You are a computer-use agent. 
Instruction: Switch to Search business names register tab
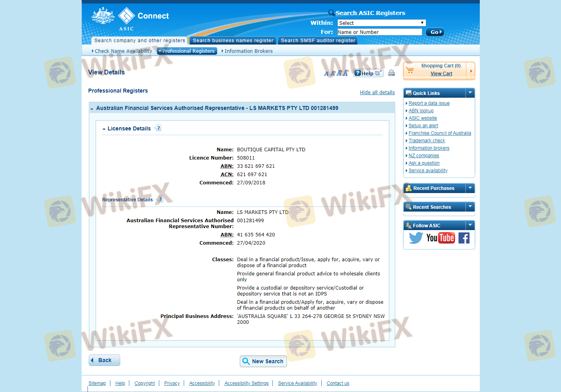[233, 41]
